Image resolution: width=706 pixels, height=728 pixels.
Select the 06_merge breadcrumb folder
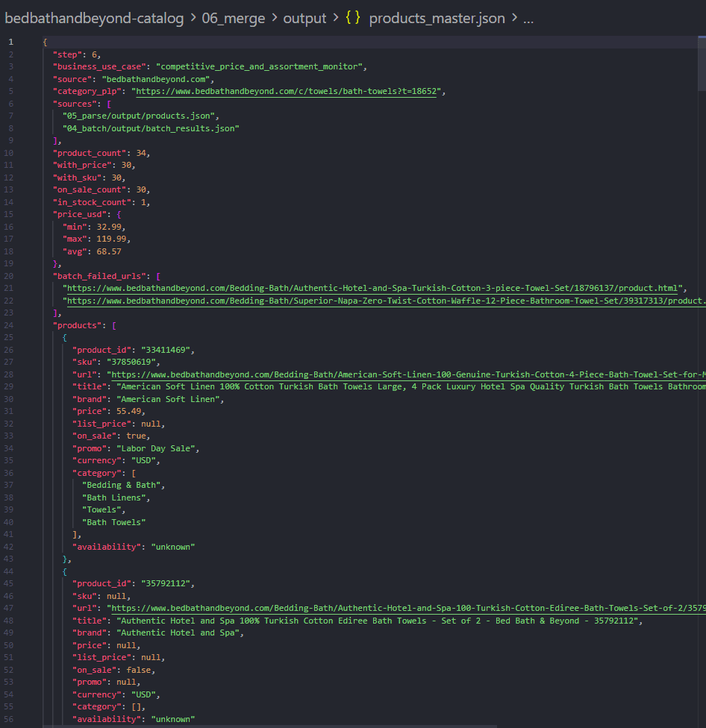click(233, 18)
